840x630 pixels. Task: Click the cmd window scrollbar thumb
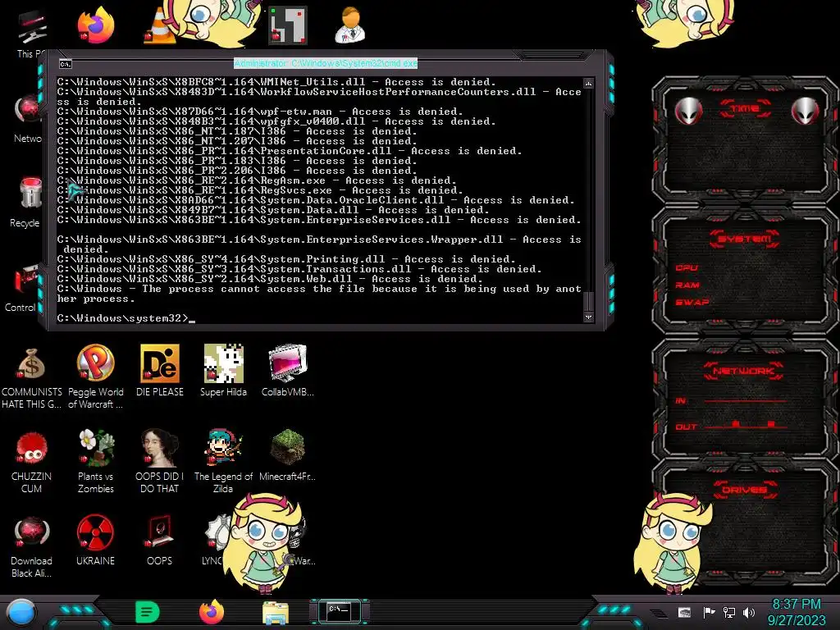coord(588,301)
